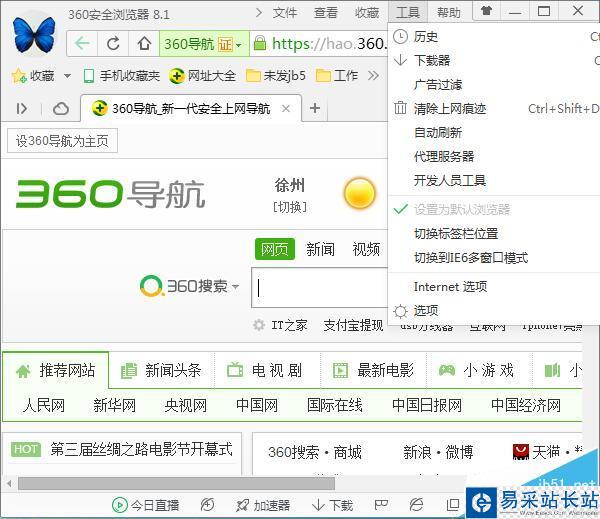This screenshot has width=600, height=519.
Task: Reload the page with the refresh icon
Action: [x=113, y=43]
